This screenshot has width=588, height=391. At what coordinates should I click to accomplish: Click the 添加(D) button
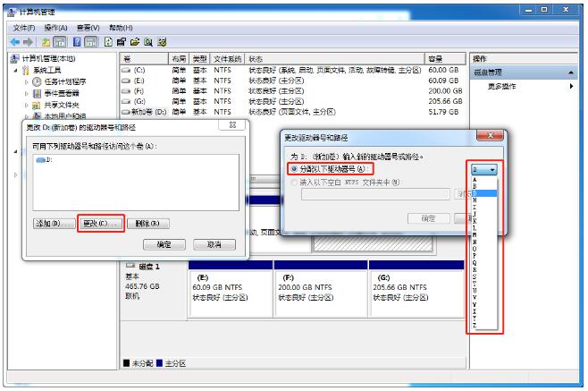pos(54,224)
